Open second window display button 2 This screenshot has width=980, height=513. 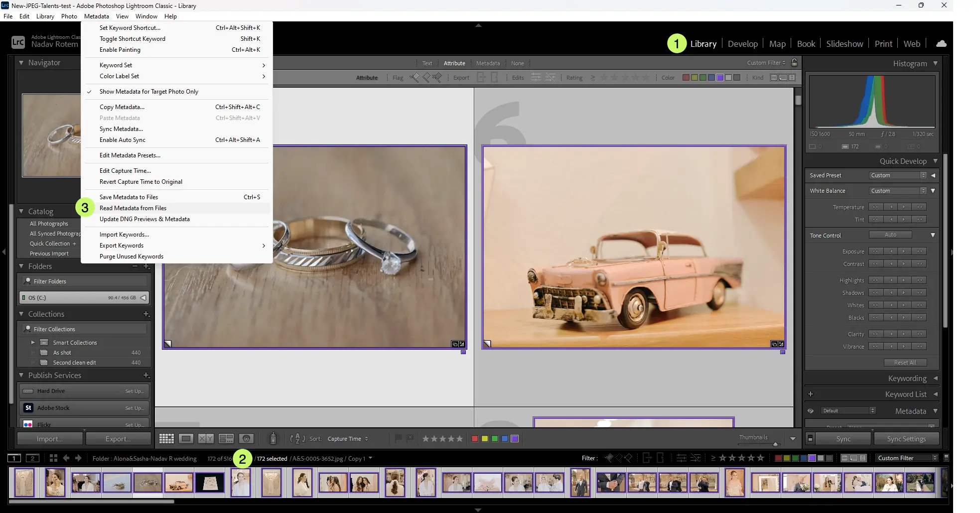pyautogui.click(x=32, y=458)
